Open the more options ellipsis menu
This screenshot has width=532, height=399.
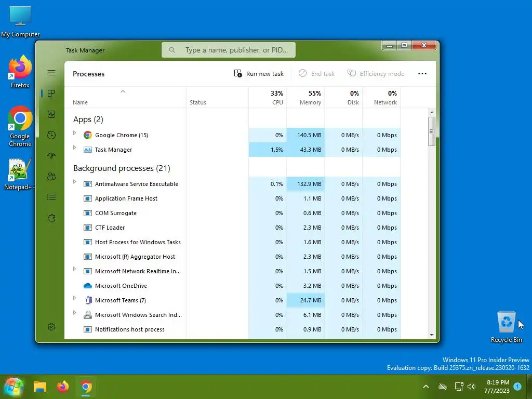point(422,74)
